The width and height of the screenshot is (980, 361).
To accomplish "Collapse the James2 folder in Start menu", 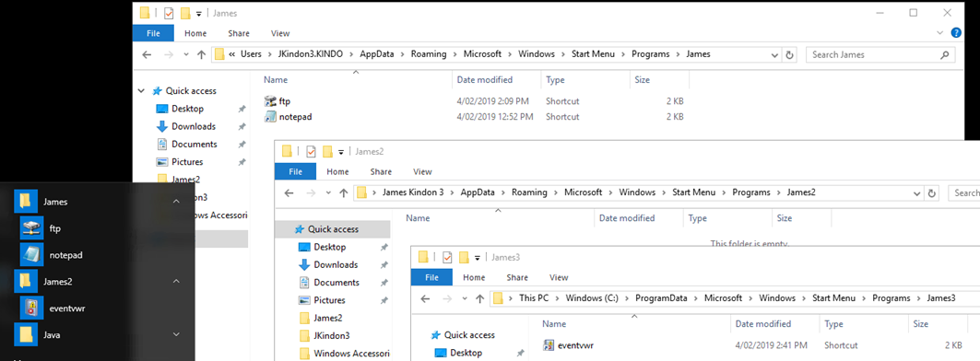I will tap(176, 282).
